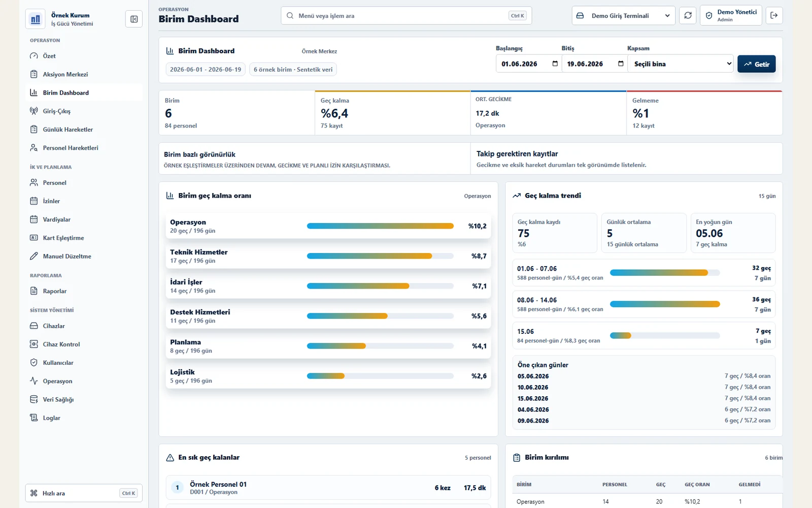This screenshot has width=812, height=508.
Task: Click the İdari İşler unit row
Action: pos(328,286)
